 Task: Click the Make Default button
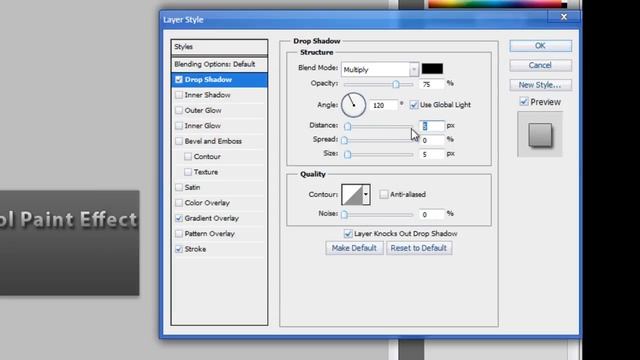pos(354,248)
